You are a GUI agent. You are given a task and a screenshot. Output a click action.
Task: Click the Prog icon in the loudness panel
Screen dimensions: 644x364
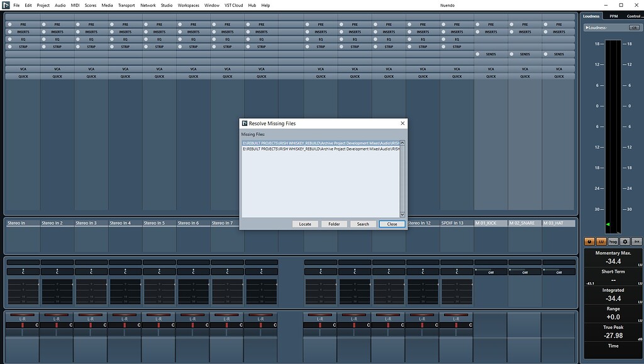pos(612,241)
